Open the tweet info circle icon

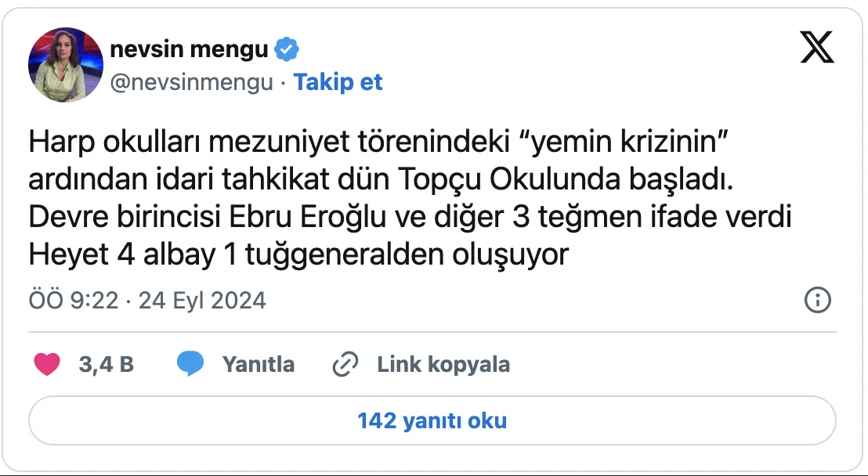[x=818, y=301]
